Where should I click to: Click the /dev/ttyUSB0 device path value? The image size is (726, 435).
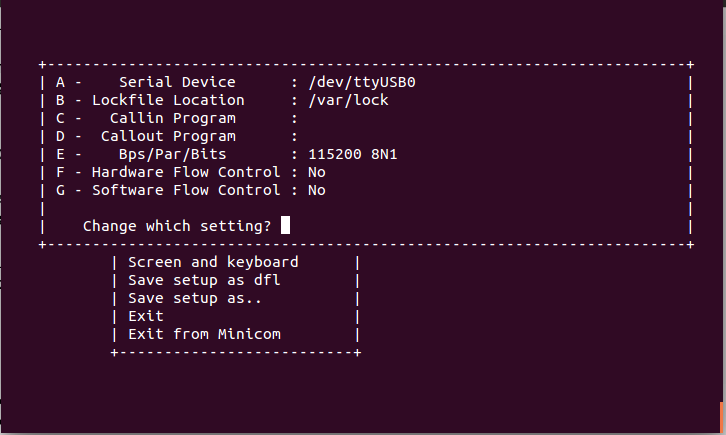[362, 82]
